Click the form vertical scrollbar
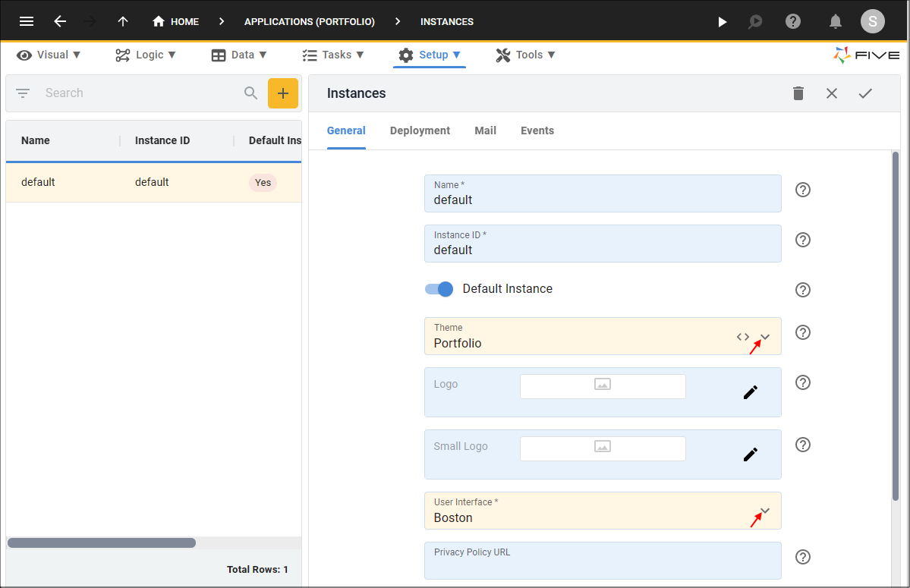 (896, 326)
